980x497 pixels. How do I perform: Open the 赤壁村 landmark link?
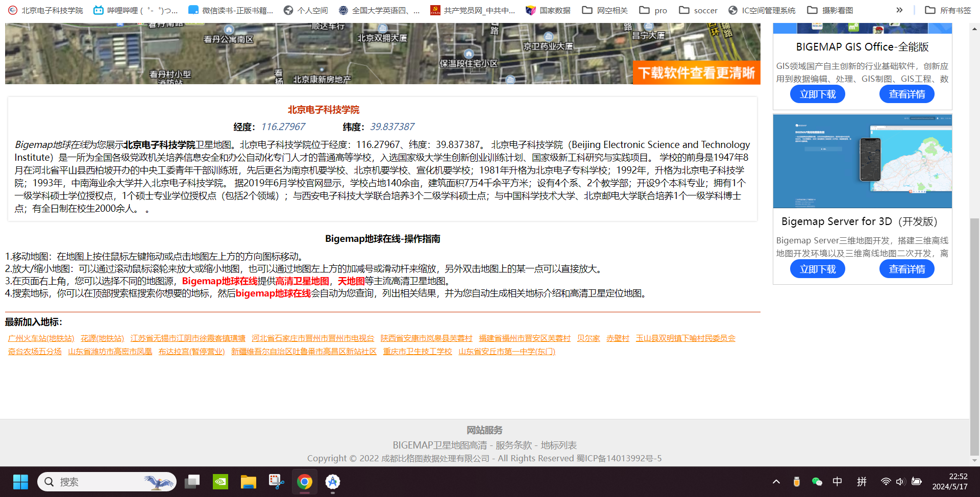point(618,338)
